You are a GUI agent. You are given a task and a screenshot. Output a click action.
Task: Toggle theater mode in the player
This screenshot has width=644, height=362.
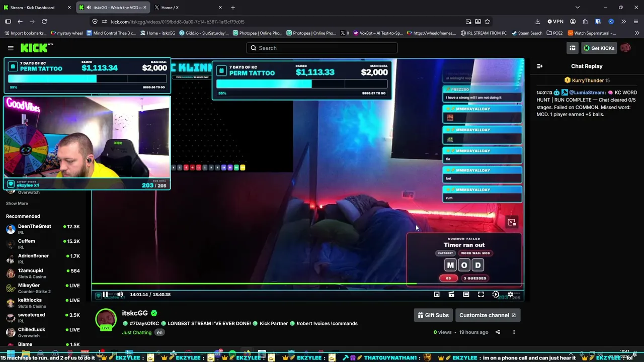click(466, 294)
